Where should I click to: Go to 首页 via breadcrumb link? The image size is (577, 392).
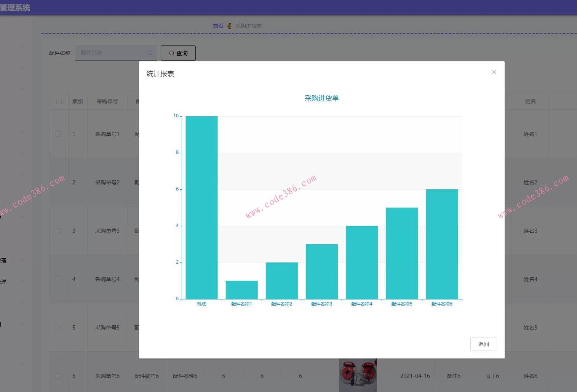218,26
